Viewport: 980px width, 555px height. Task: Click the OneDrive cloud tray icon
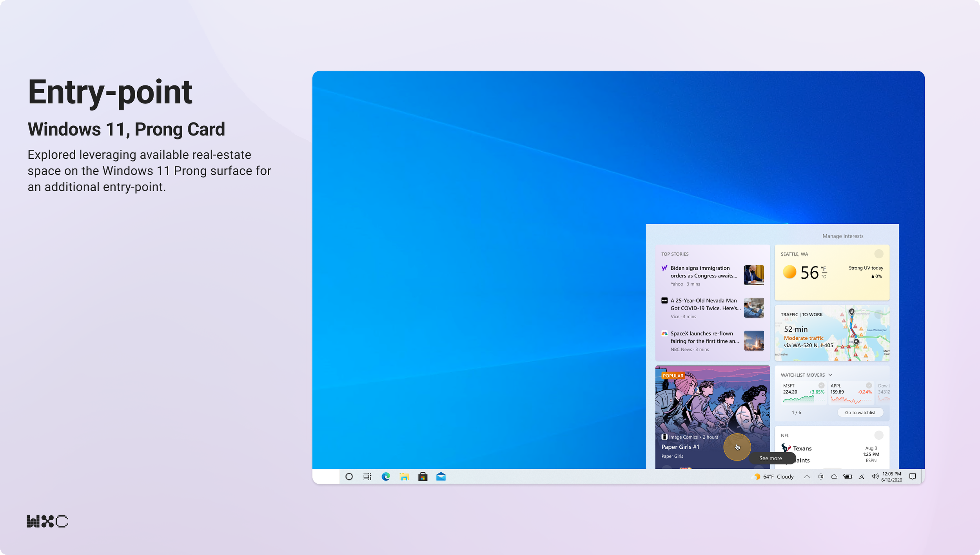tap(834, 477)
